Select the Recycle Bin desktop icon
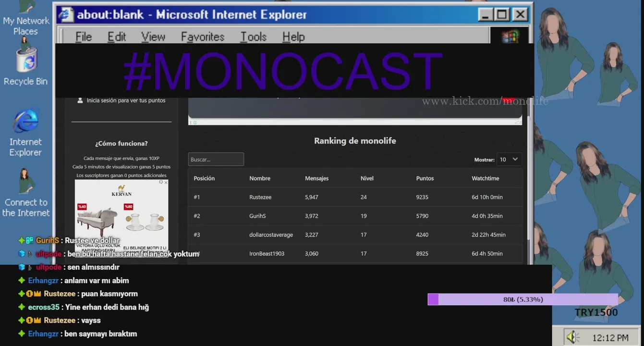644x346 pixels. click(25, 62)
